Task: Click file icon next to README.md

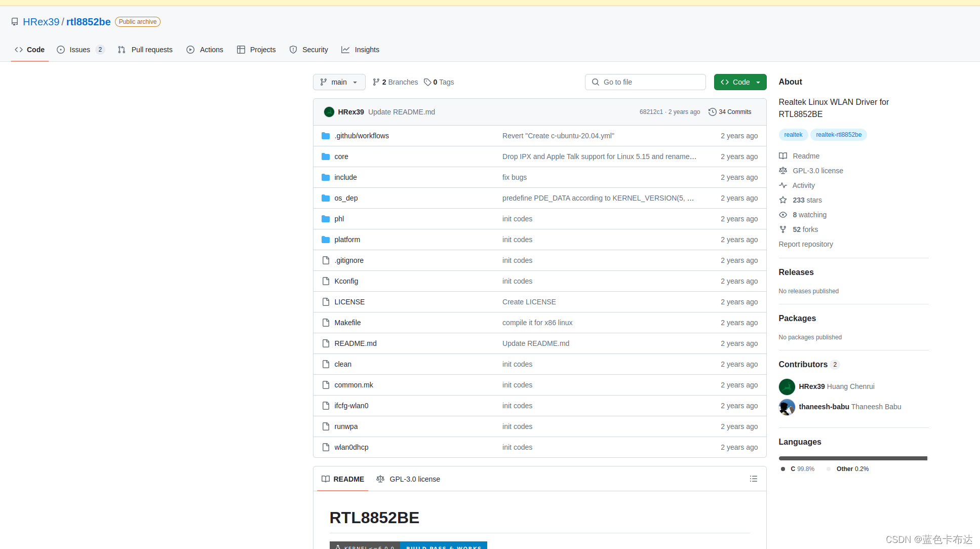Action: coord(326,343)
